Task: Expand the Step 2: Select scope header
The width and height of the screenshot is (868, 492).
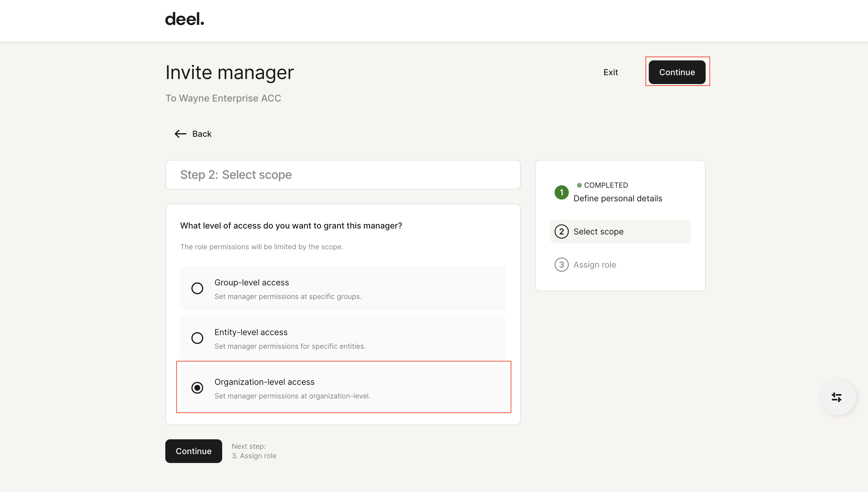Action: click(342, 175)
